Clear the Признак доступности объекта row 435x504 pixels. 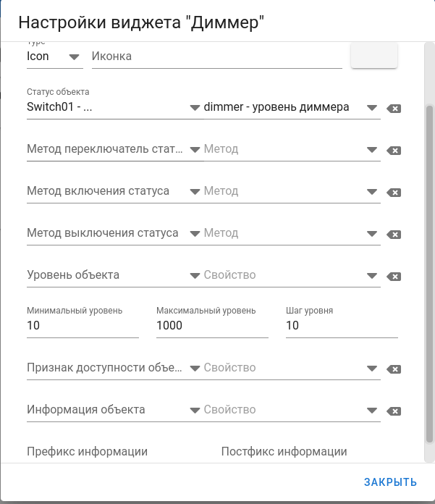point(394,369)
